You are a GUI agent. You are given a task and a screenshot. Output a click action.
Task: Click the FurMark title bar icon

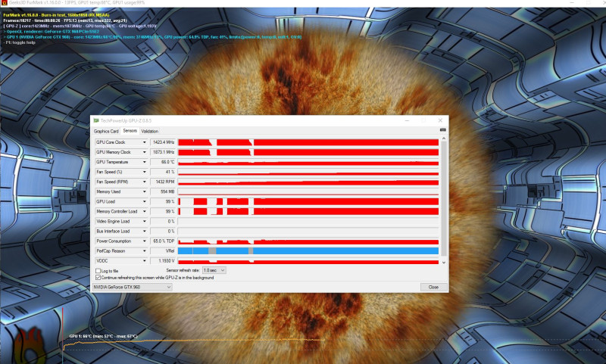pyautogui.click(x=4, y=3)
